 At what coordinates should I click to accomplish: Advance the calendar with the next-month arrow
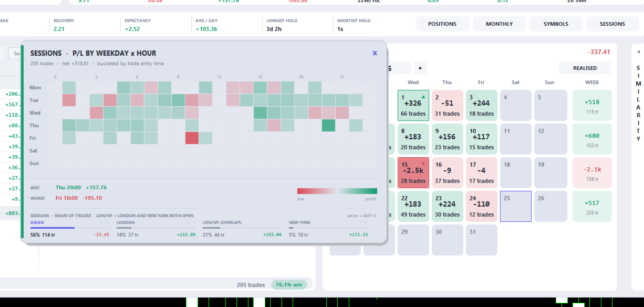(420, 68)
